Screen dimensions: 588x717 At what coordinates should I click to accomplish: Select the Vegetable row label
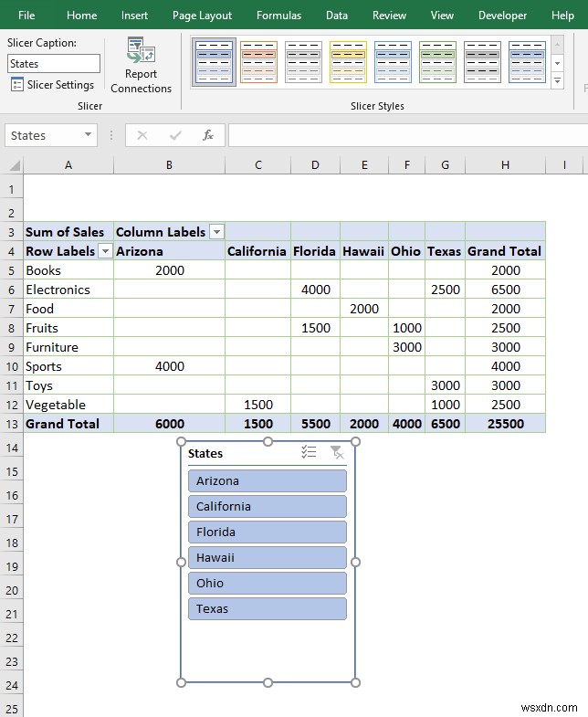68,405
